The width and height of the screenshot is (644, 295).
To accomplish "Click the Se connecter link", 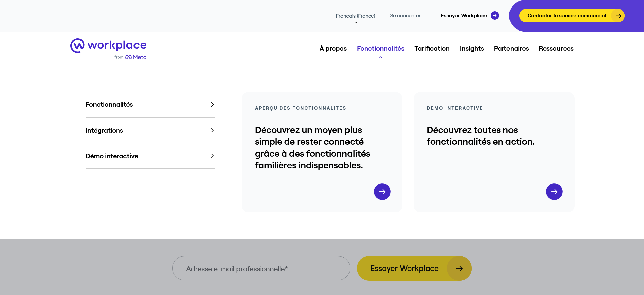I will (405, 16).
